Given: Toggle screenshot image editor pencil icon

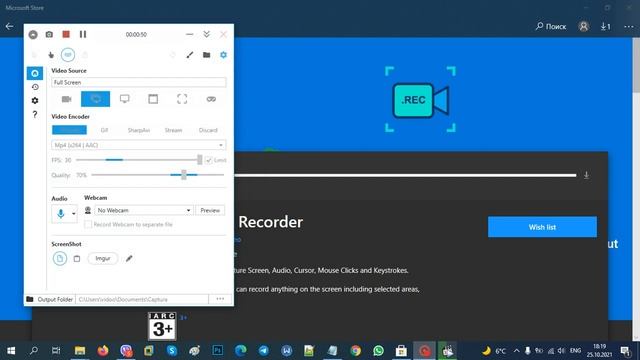Looking at the screenshot, I should [129, 258].
